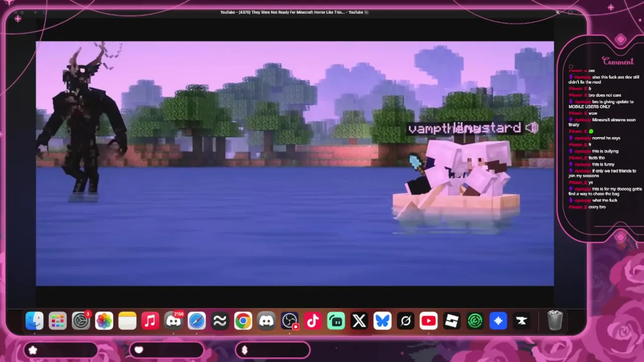
Task: Click the chat message "wow"
Action: (593, 113)
